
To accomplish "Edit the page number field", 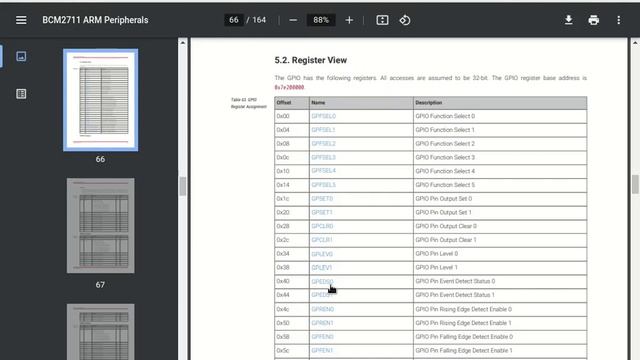I will pyautogui.click(x=233, y=20).
